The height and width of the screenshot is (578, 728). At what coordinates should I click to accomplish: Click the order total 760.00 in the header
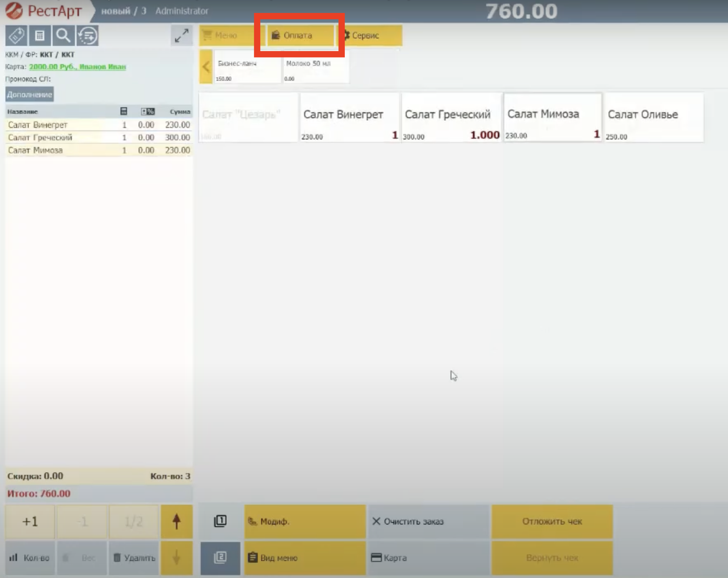click(521, 11)
